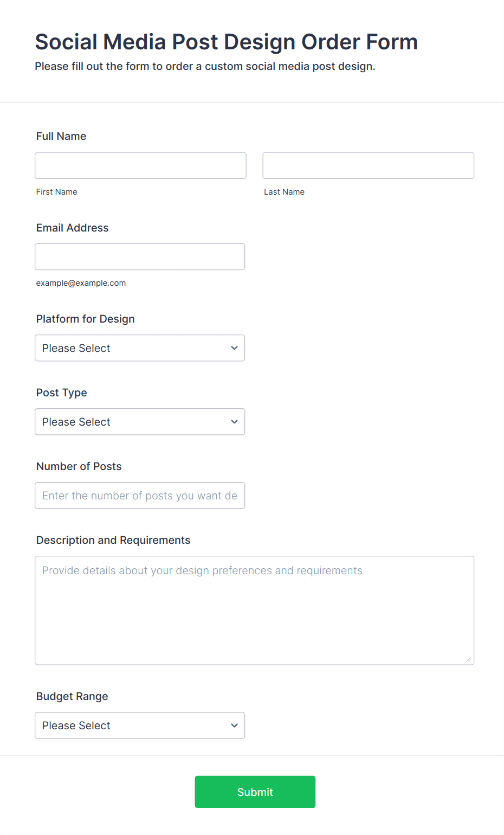Click the Email Address input field
Viewport: 504px width, 835px height.
(x=140, y=256)
